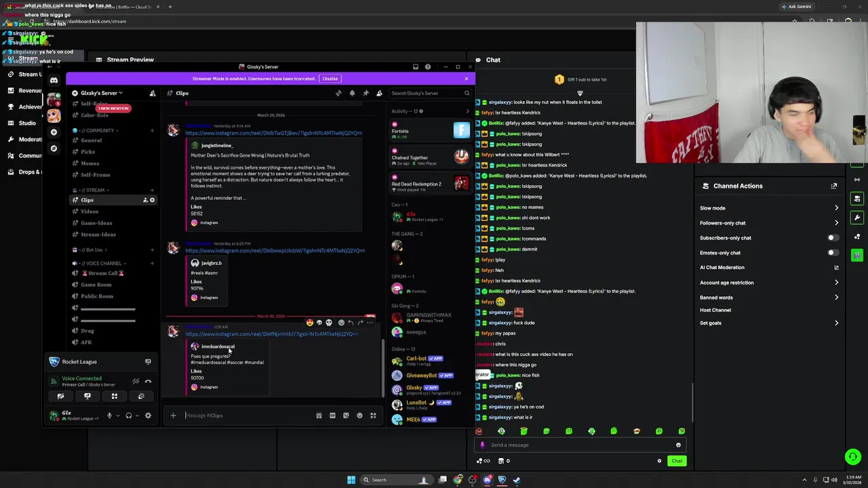This screenshot has width=868, height=488.
Task: Send a gift from message bar
Action: click(319, 415)
